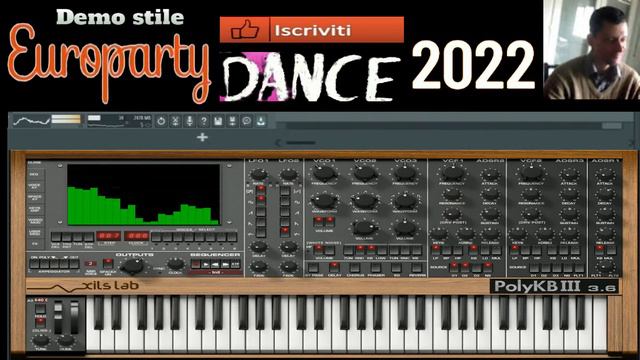Image resolution: width=640 pixels, height=360 pixels.
Task: Click the scissors icon in the plugin toolbar
Action: pos(176,121)
